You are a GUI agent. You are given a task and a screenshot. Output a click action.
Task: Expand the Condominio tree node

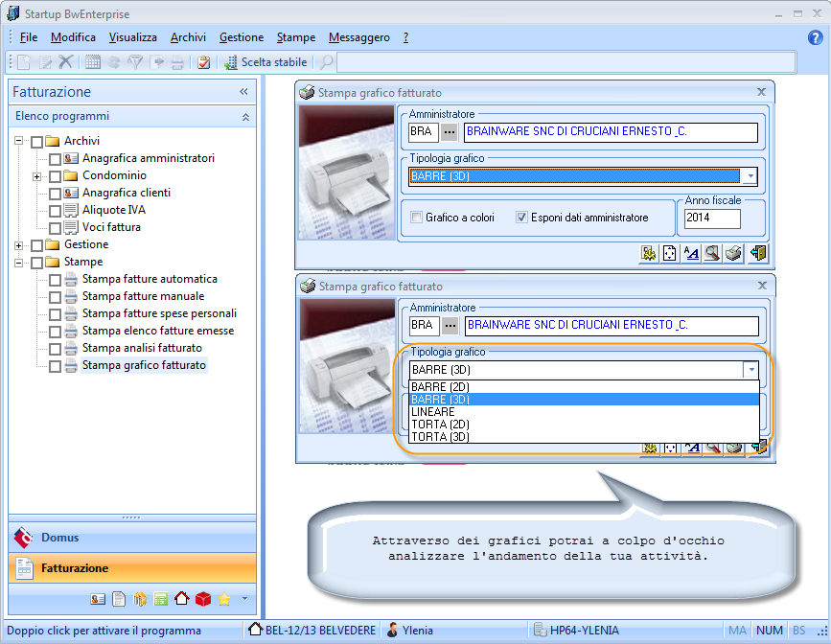tap(36, 176)
